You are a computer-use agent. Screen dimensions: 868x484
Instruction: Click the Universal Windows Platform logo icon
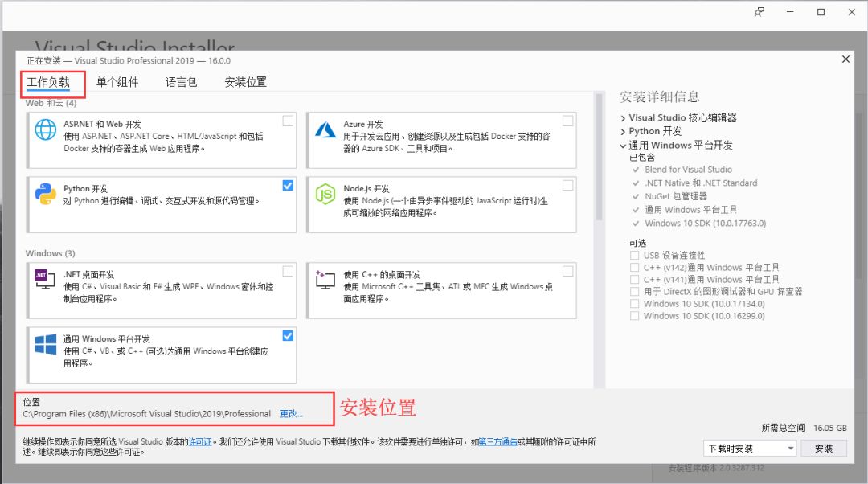point(45,344)
